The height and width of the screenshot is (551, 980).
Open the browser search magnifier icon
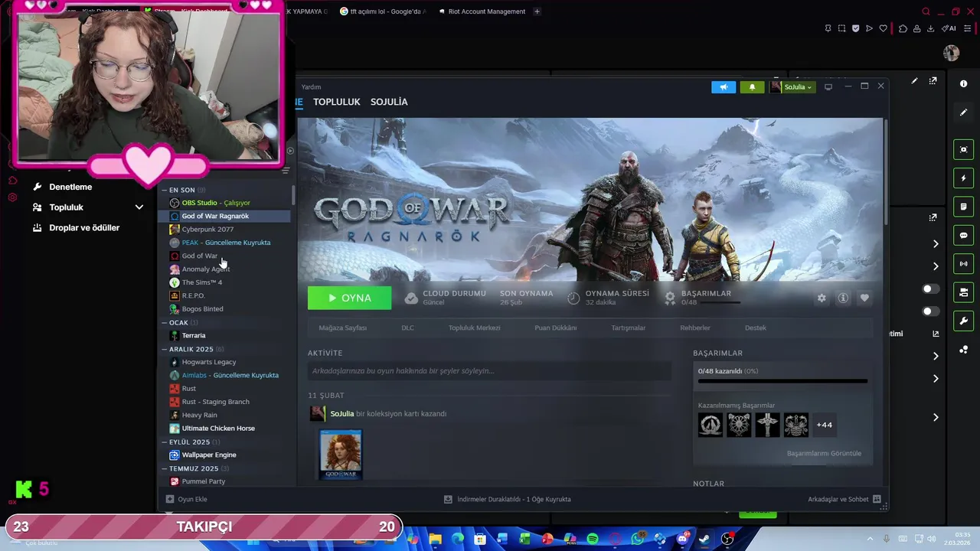click(926, 11)
